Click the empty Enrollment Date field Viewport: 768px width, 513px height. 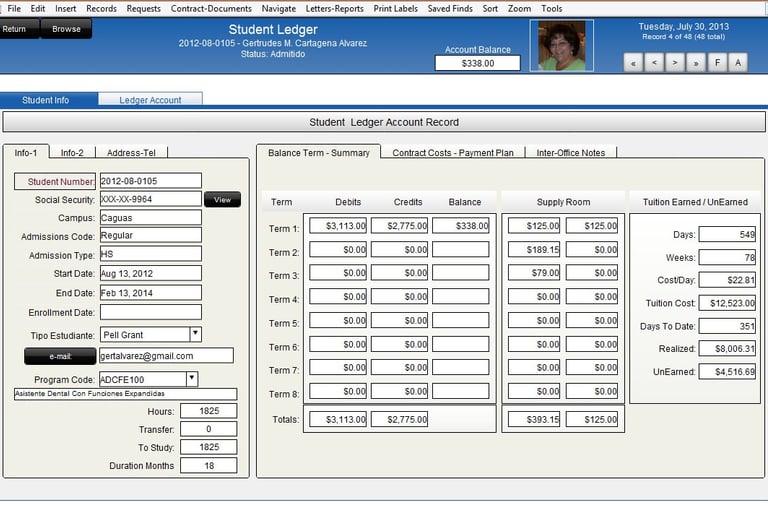pyautogui.click(x=151, y=312)
